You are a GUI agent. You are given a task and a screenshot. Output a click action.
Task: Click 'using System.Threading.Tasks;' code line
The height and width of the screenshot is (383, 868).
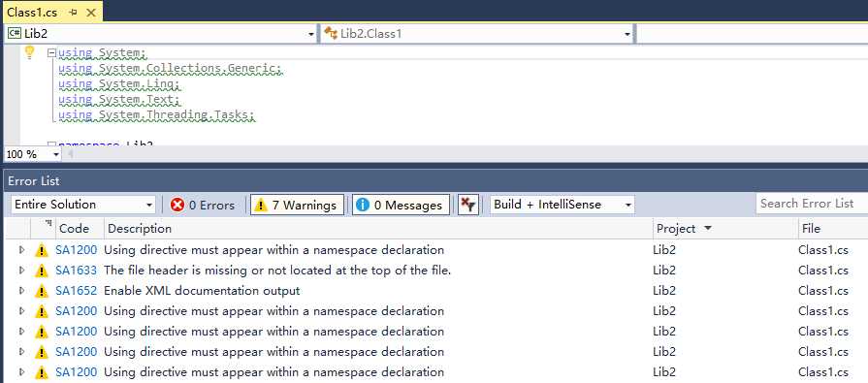tap(157, 115)
